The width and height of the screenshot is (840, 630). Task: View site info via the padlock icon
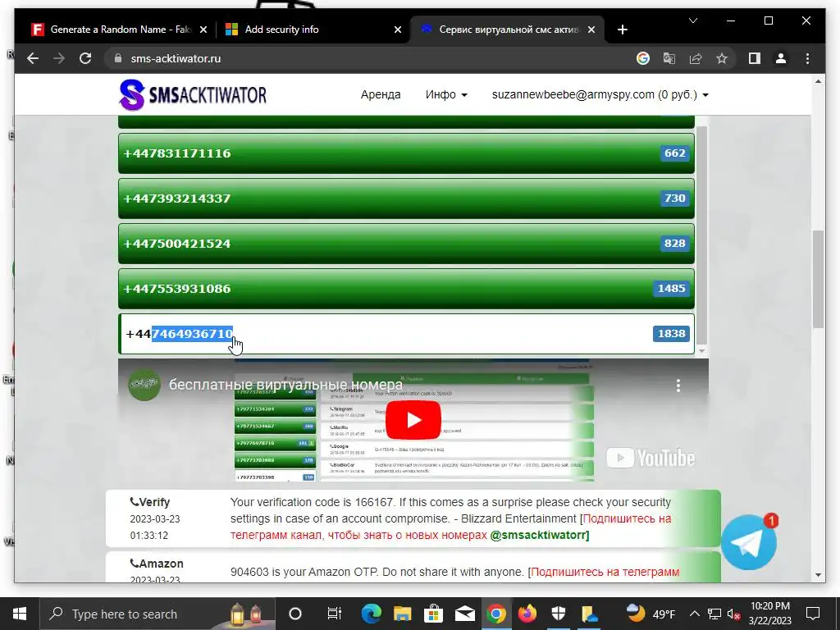click(118, 58)
